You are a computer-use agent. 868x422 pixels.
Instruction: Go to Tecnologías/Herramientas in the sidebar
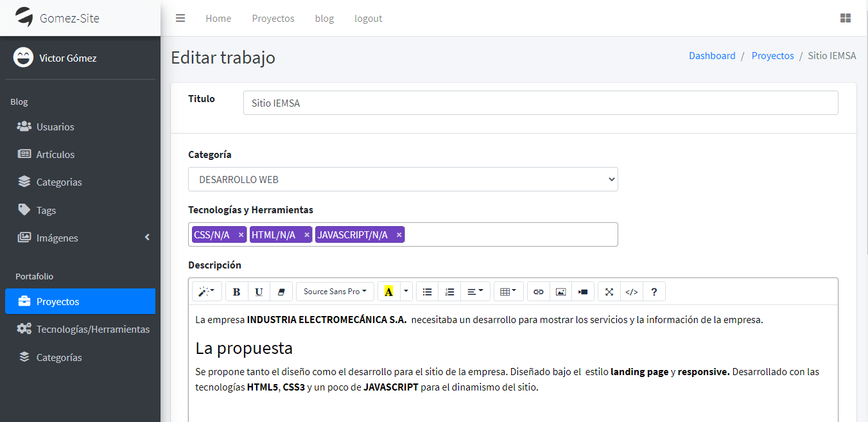click(x=92, y=329)
